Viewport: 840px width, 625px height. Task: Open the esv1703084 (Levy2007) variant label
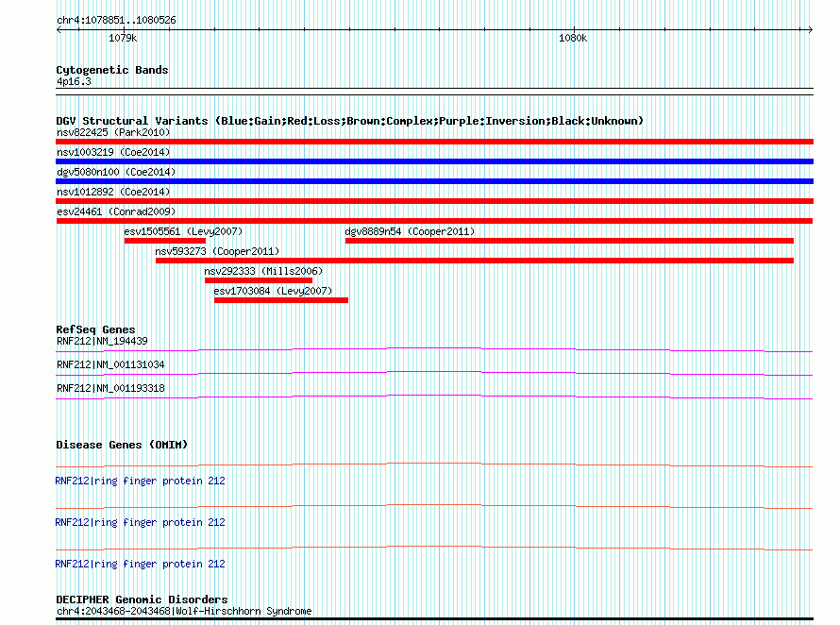pyautogui.click(x=273, y=291)
